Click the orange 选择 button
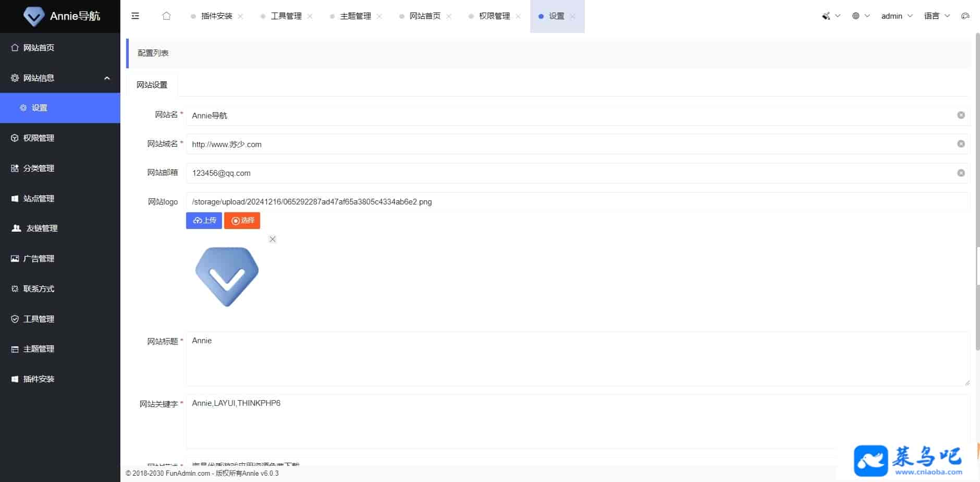The image size is (980, 482). point(242,221)
